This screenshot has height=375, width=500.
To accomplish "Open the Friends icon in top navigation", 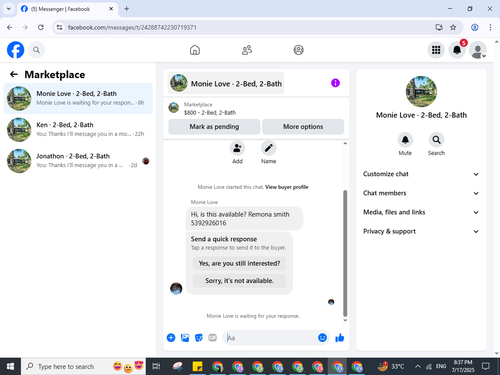I will (247, 50).
